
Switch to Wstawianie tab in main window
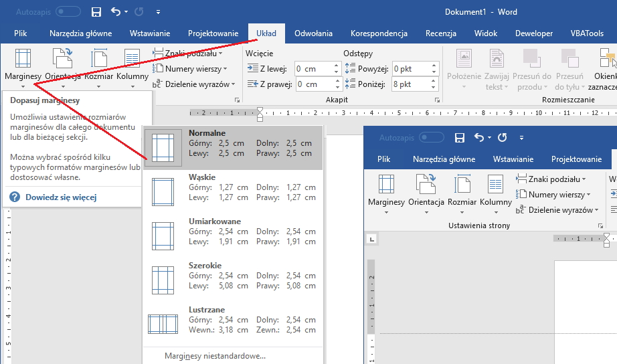[150, 33]
